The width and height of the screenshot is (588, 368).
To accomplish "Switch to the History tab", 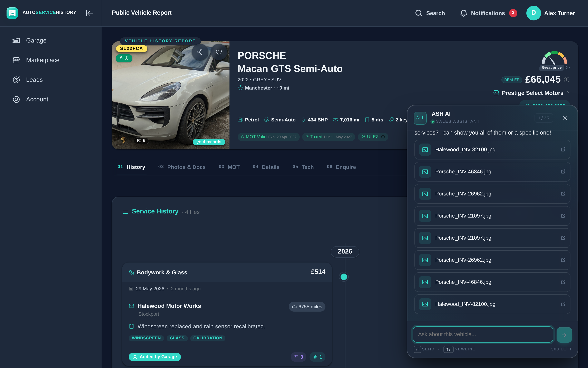I will coord(131,167).
